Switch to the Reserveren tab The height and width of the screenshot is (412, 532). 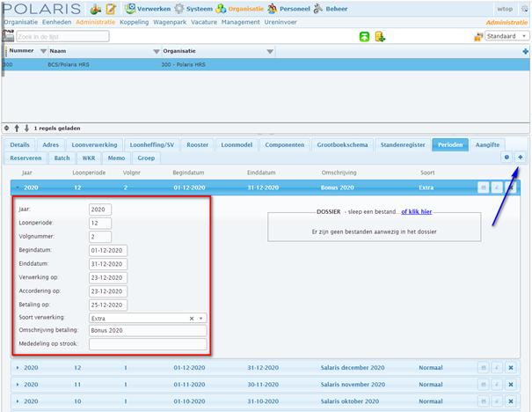pyautogui.click(x=26, y=158)
